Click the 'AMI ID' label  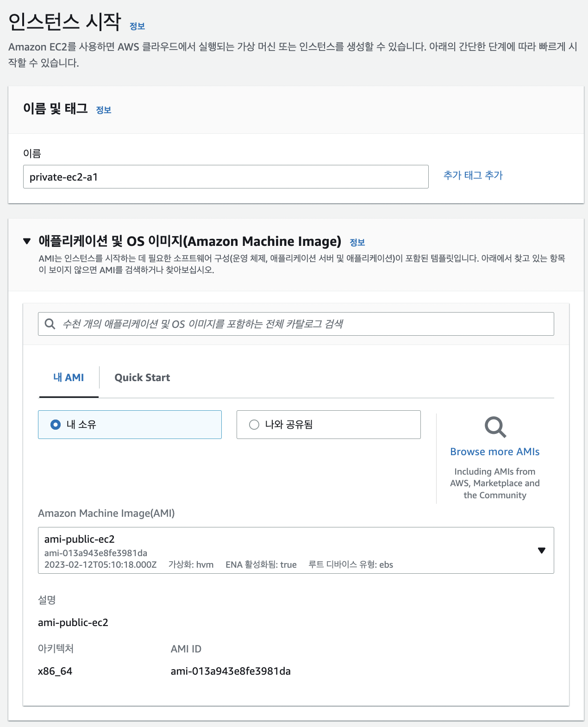coord(186,649)
